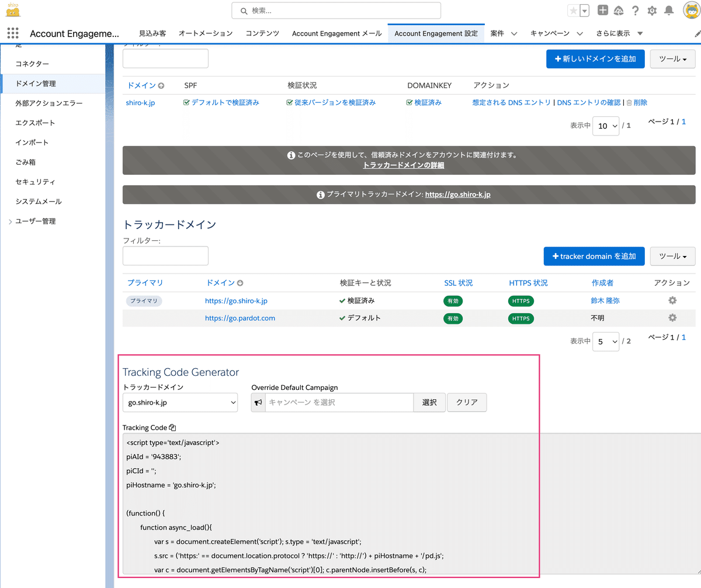Open the トラッカードメイン go.shiro-k.jp select
Image resolution: width=701 pixels, height=588 pixels.
pos(180,403)
